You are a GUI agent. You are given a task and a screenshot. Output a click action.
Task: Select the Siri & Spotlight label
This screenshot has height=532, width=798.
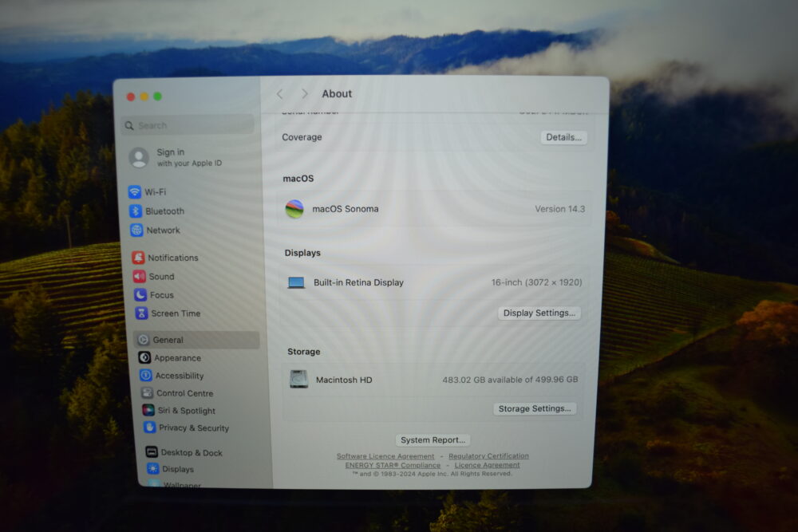[186, 411]
